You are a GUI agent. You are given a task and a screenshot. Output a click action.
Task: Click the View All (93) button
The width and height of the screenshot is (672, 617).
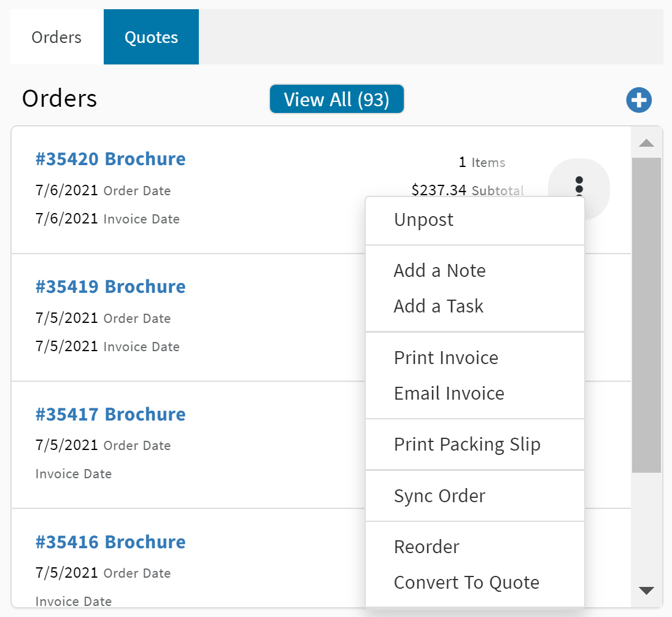pos(336,99)
